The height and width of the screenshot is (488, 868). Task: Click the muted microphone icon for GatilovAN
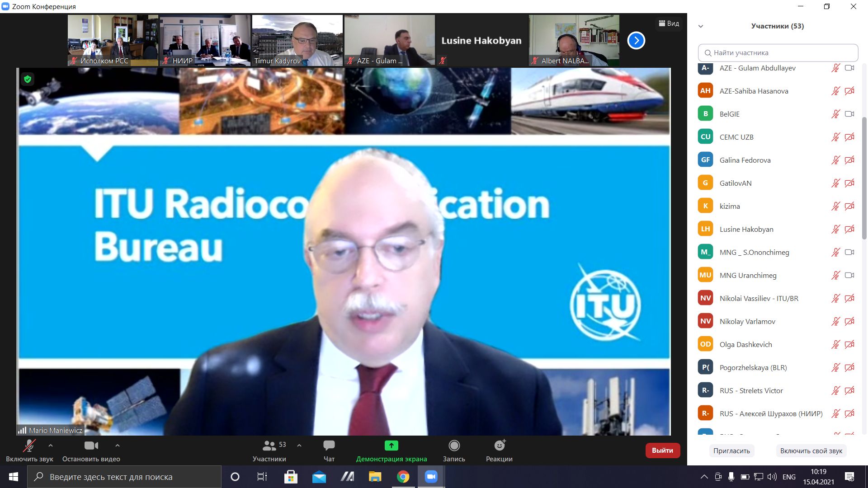tap(835, 183)
